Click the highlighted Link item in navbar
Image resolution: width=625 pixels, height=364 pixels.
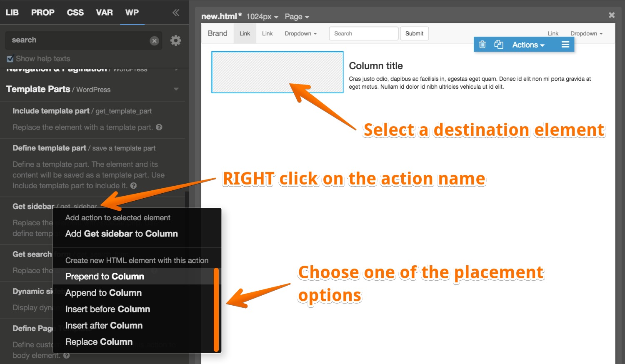pyautogui.click(x=245, y=34)
